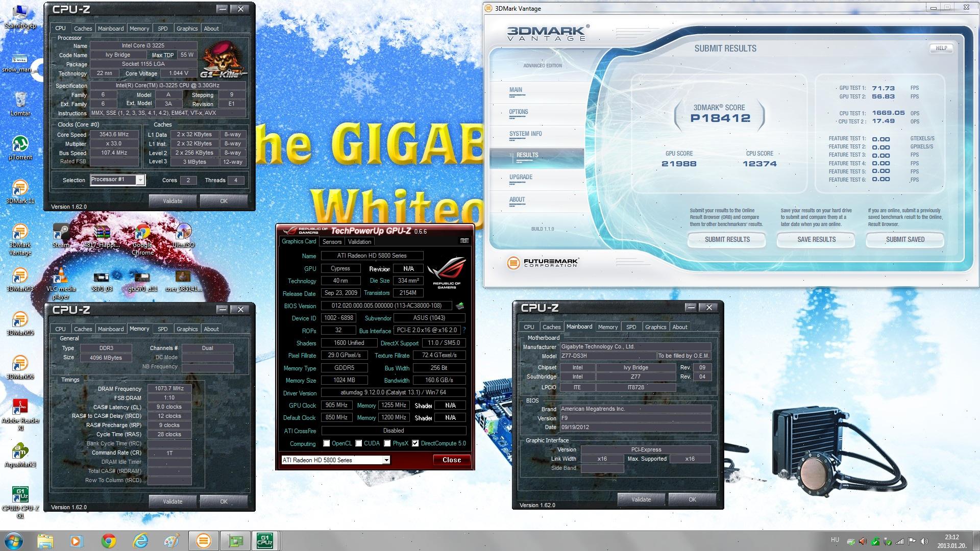
Task: Open the AquaMark3 desktop icon
Action: [20, 455]
